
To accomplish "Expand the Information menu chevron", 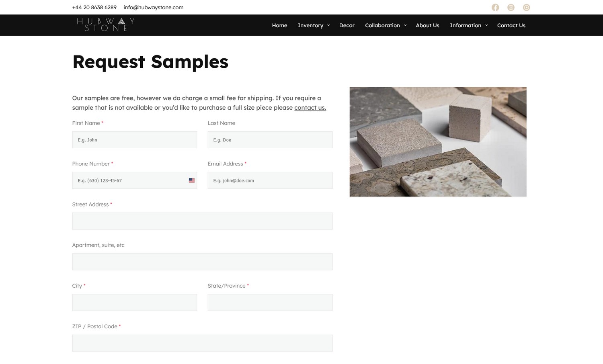I will click(x=486, y=25).
